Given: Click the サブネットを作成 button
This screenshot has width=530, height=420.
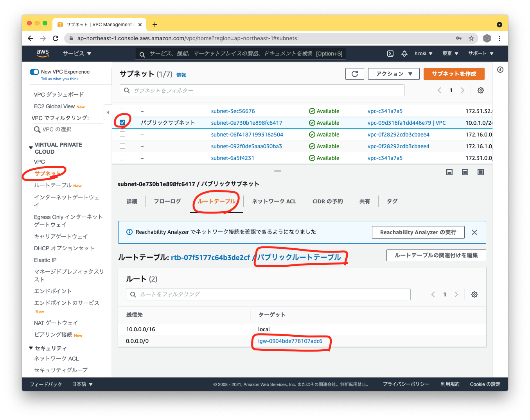Looking at the screenshot, I should [x=454, y=74].
